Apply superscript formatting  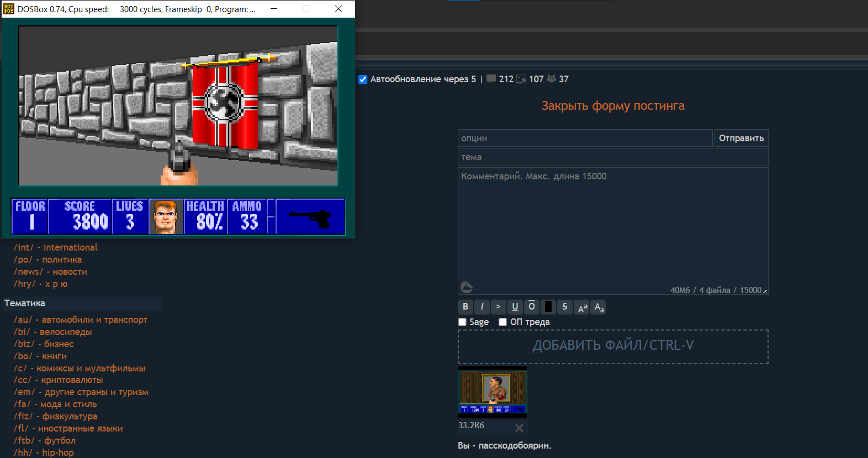tap(582, 307)
